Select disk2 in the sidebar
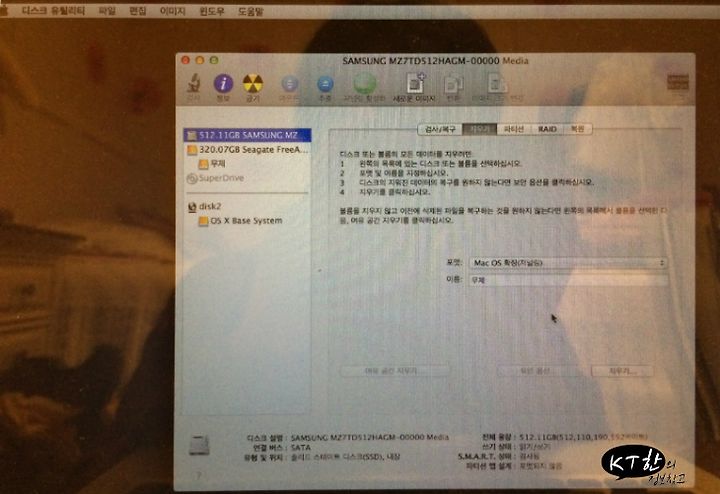Screen dimensions: 720x494 tap(205, 207)
